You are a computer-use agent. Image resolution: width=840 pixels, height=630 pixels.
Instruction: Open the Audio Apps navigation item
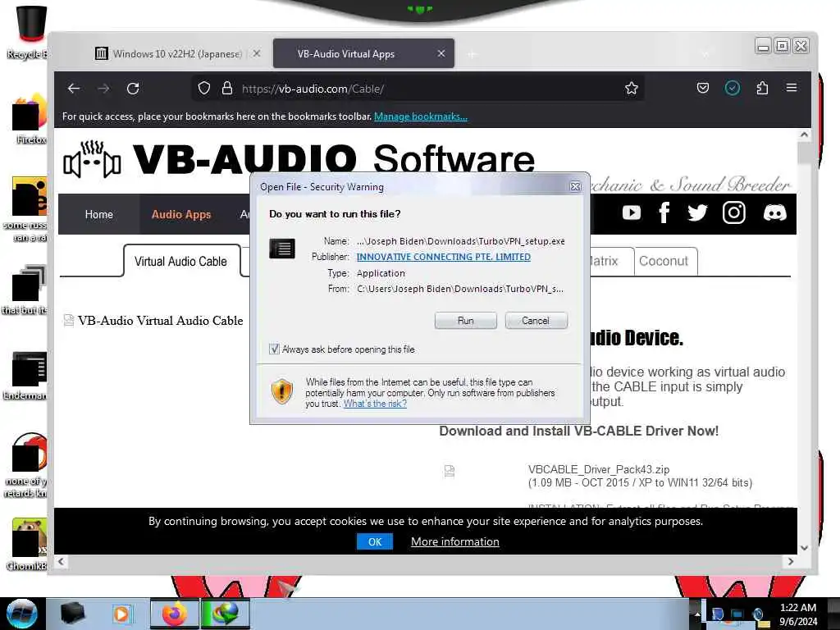(x=181, y=214)
